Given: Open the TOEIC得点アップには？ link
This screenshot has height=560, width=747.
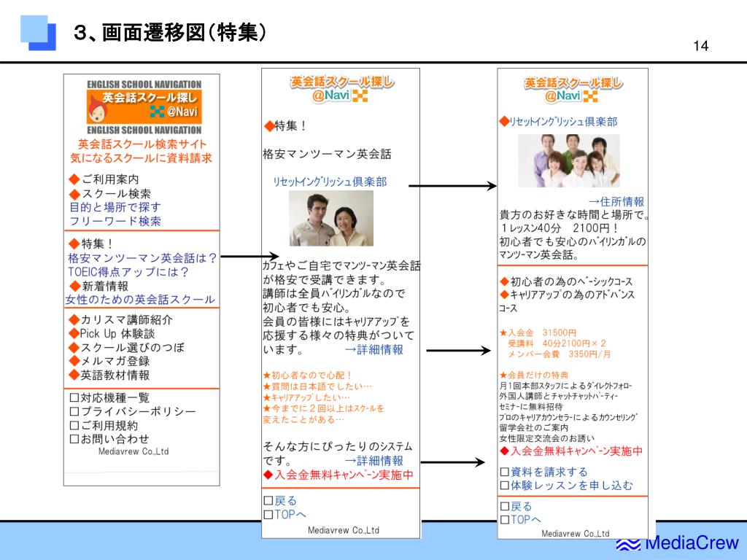Looking at the screenshot, I should tap(128, 272).
